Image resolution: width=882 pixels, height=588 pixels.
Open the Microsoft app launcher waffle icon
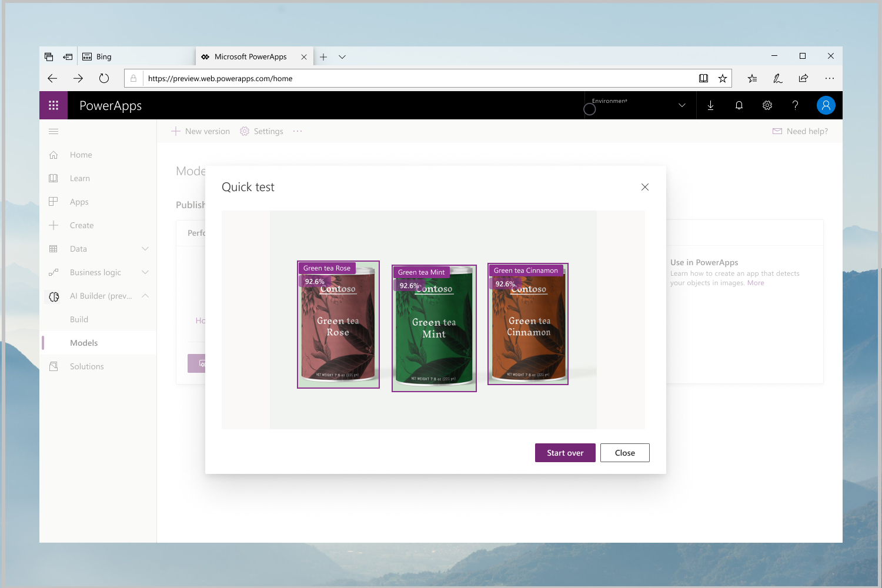54,105
